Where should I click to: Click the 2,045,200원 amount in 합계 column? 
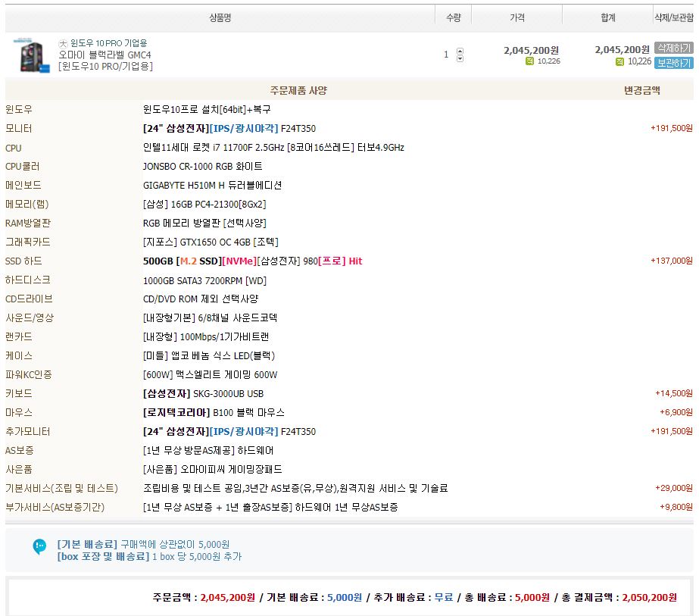tap(623, 50)
